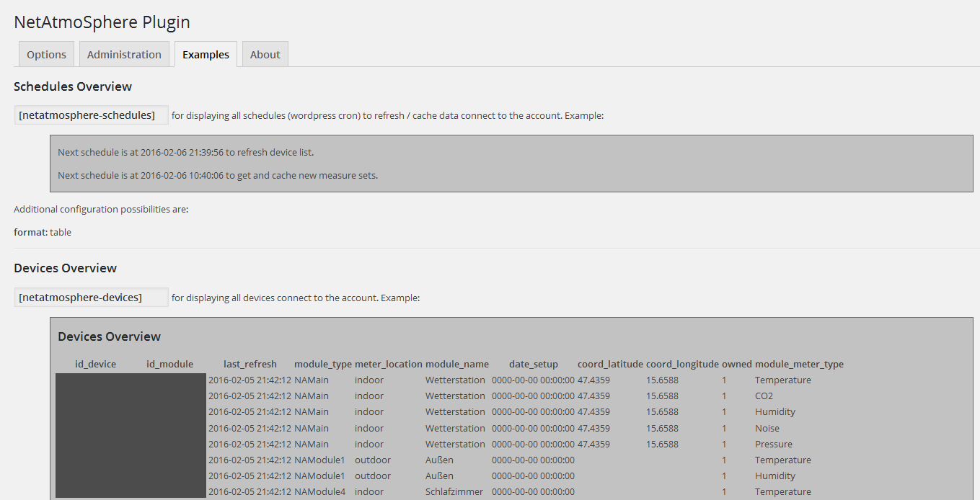Click the last_refresh column header
Image resolution: width=980 pixels, height=500 pixels.
click(x=250, y=364)
